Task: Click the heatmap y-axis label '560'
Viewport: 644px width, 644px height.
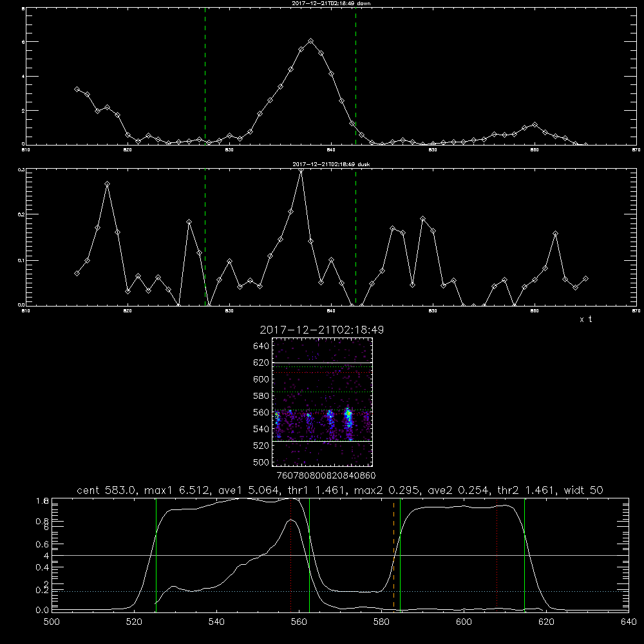Action: pos(261,412)
